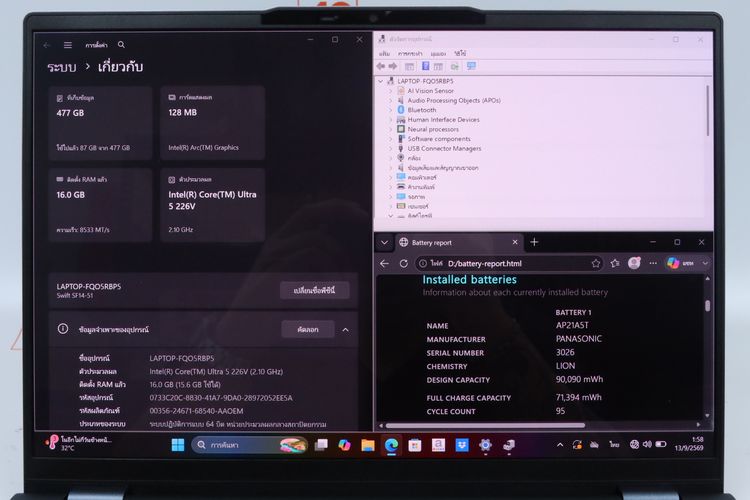Open the Edge profile avatar
750x500 pixels.
point(634,263)
